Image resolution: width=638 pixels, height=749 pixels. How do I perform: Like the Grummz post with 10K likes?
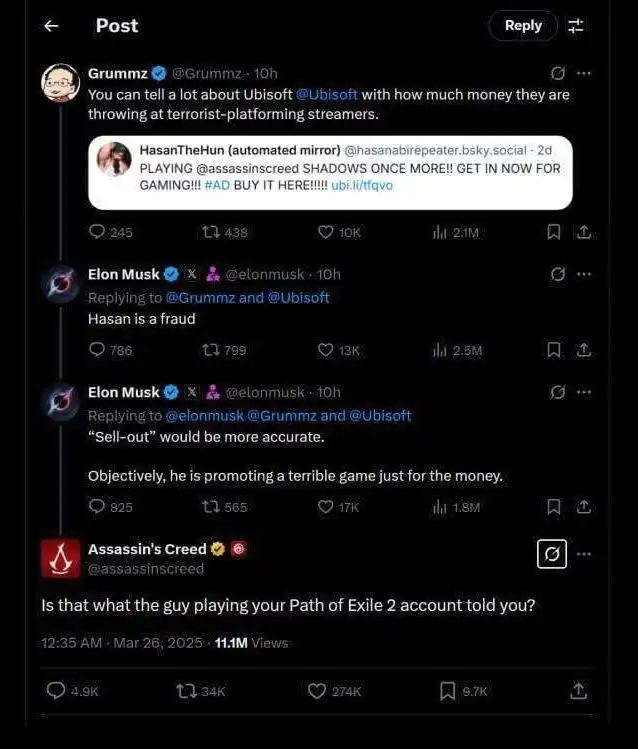click(325, 232)
